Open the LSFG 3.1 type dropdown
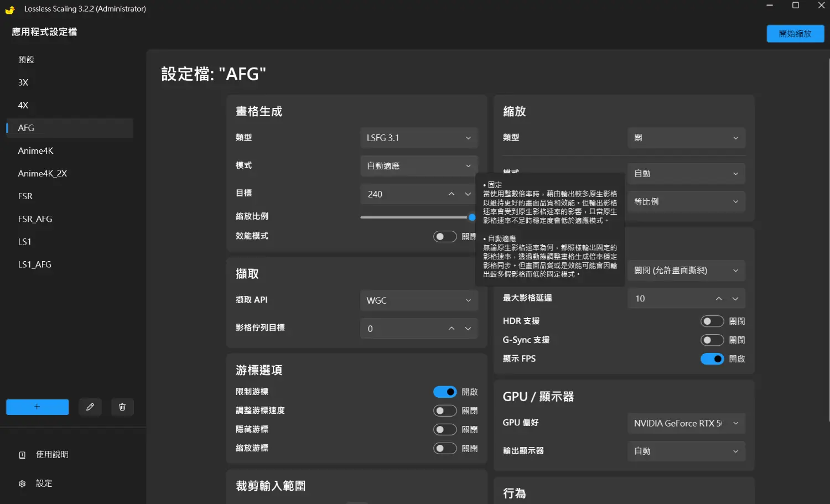Image resolution: width=830 pixels, height=504 pixels. coord(418,138)
